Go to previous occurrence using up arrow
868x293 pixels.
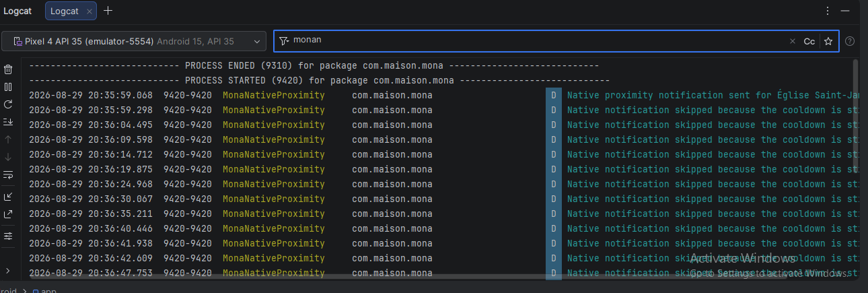(x=8, y=139)
